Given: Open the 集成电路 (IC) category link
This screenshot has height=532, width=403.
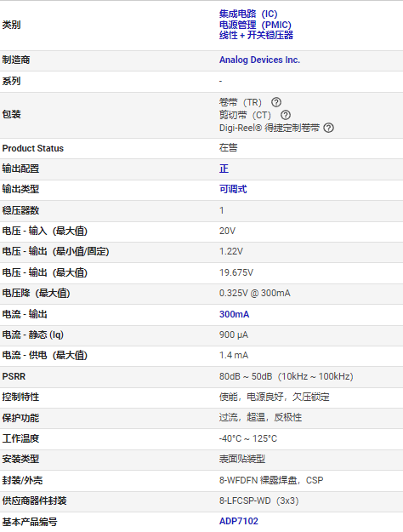Looking at the screenshot, I should click(x=248, y=14).
